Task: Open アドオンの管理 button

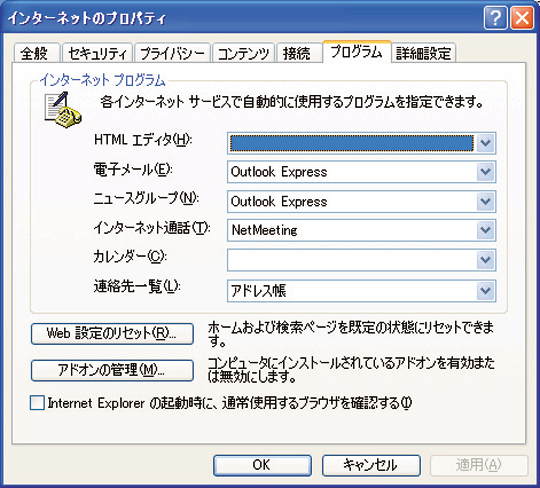Action: click(112, 370)
